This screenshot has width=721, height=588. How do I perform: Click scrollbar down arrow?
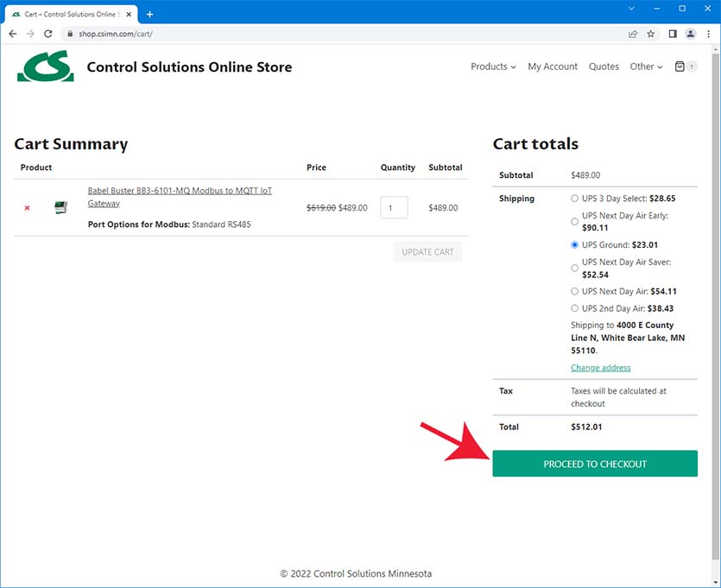pyautogui.click(x=716, y=582)
